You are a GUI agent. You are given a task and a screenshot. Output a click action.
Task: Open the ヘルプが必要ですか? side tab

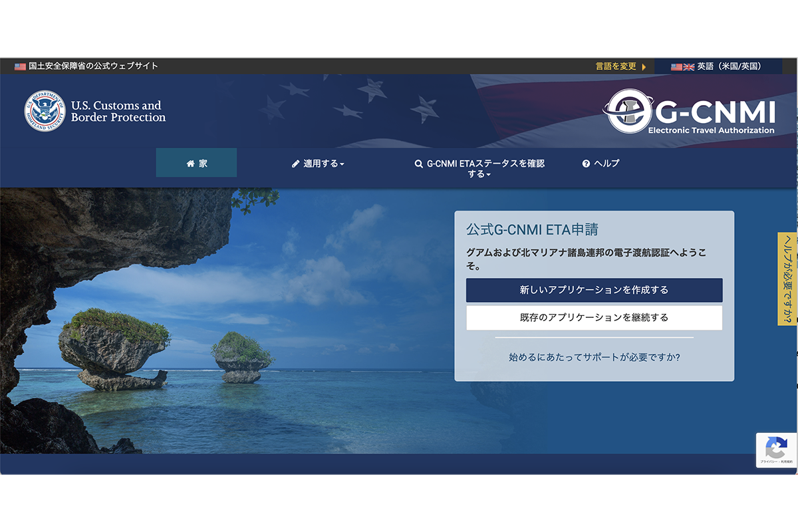787,279
